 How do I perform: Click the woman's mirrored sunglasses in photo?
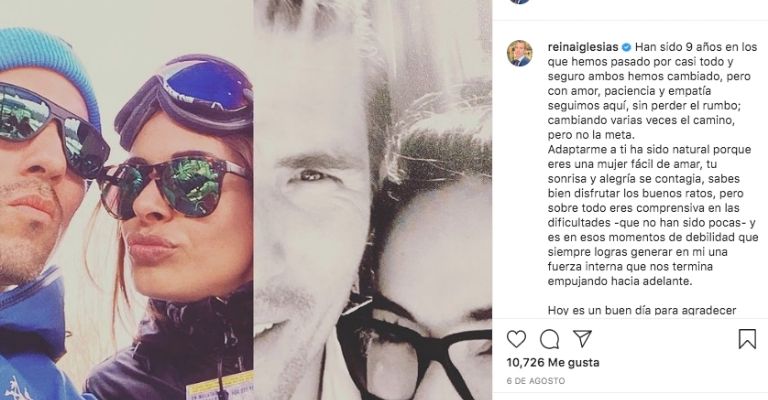click(x=176, y=186)
